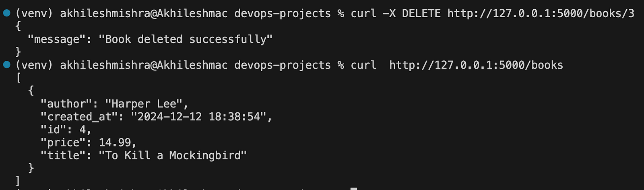Open the http://127.0.0.1:5000/books URL link
Viewport: 644px width, 190px height.
point(476,65)
